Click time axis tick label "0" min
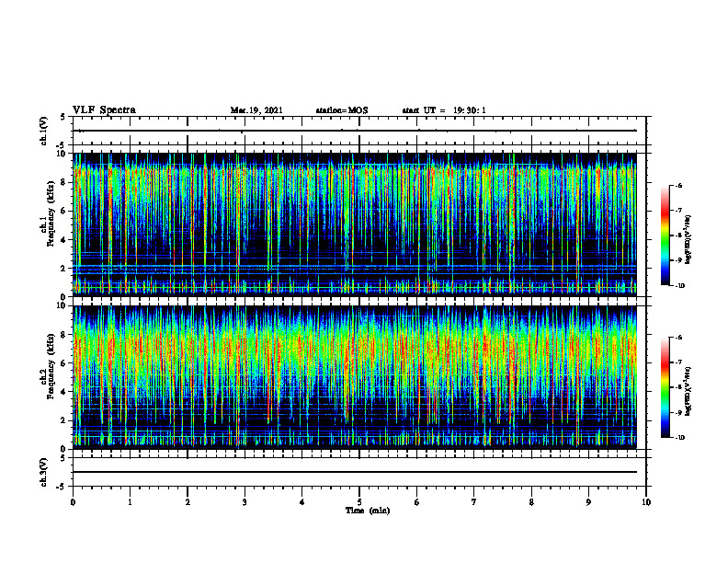This screenshot has width=728, height=563. 73,502
